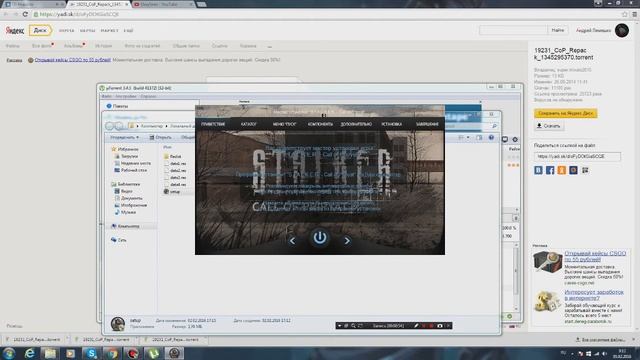
Task: Open the Organize dropdown in Explorer
Action: tap(124, 138)
